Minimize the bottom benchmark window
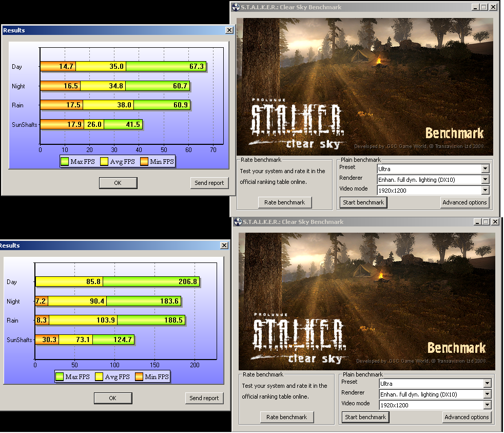This screenshot has width=504, height=433. [477, 222]
